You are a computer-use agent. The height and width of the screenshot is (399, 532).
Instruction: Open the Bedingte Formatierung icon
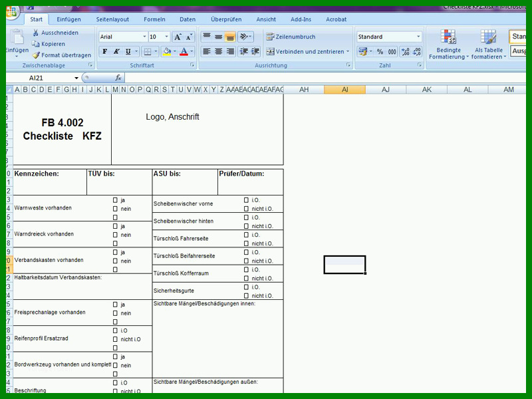tap(448, 37)
